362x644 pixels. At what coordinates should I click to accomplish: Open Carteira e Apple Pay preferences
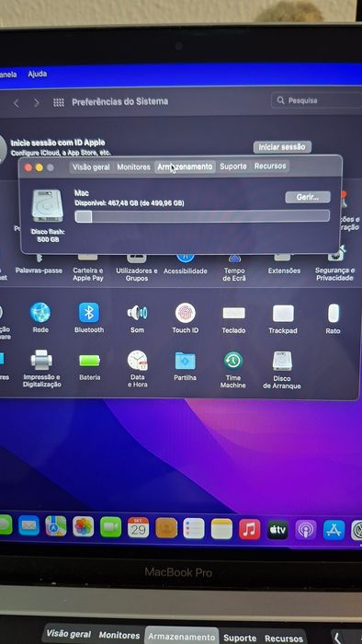(87, 274)
